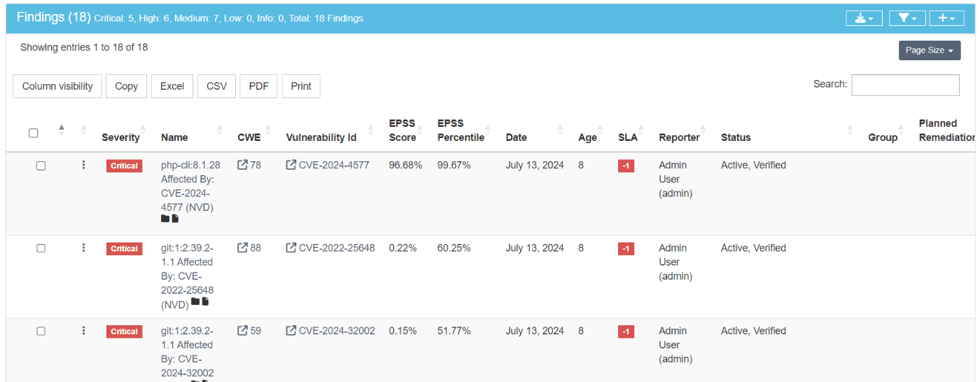
Task: Click external link icon beside CVE-2024-32002
Action: 291,331
